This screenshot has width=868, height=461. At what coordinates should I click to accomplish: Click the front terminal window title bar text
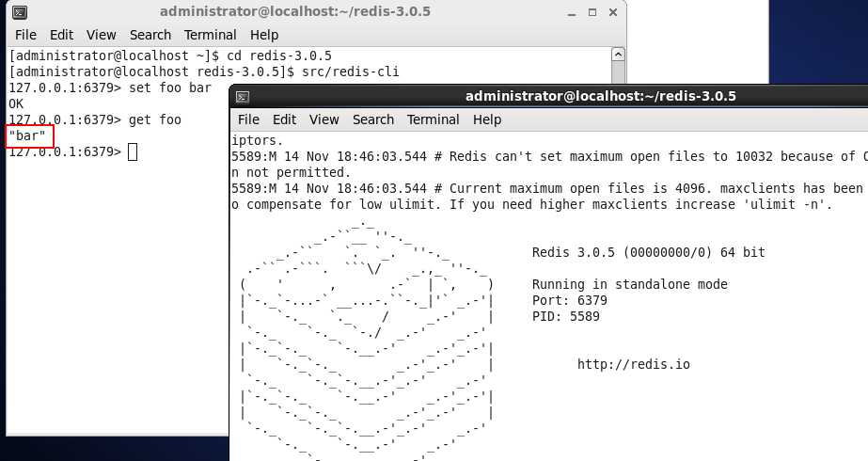click(x=601, y=96)
